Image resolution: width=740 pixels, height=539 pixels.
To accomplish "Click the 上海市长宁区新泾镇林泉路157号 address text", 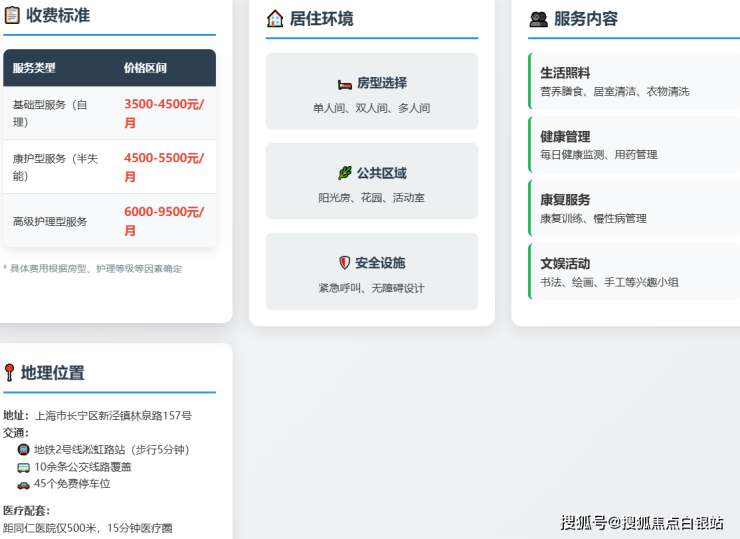I will coord(113,415).
